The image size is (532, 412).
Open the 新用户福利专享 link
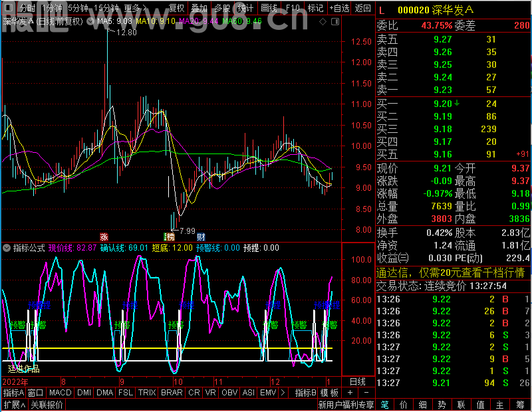[346, 405]
